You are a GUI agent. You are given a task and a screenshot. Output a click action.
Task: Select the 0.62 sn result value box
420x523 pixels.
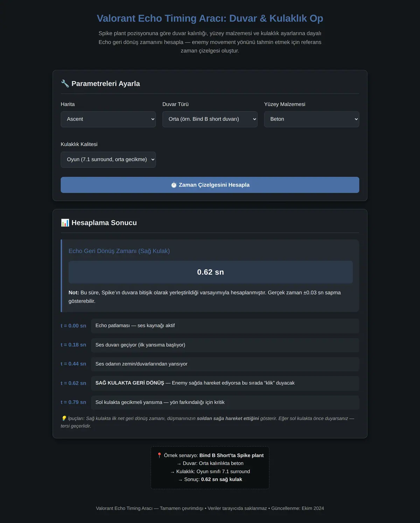coord(210,272)
